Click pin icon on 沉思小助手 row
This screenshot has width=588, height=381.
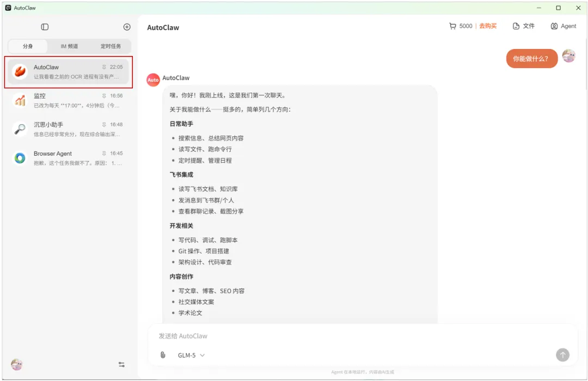click(x=104, y=125)
